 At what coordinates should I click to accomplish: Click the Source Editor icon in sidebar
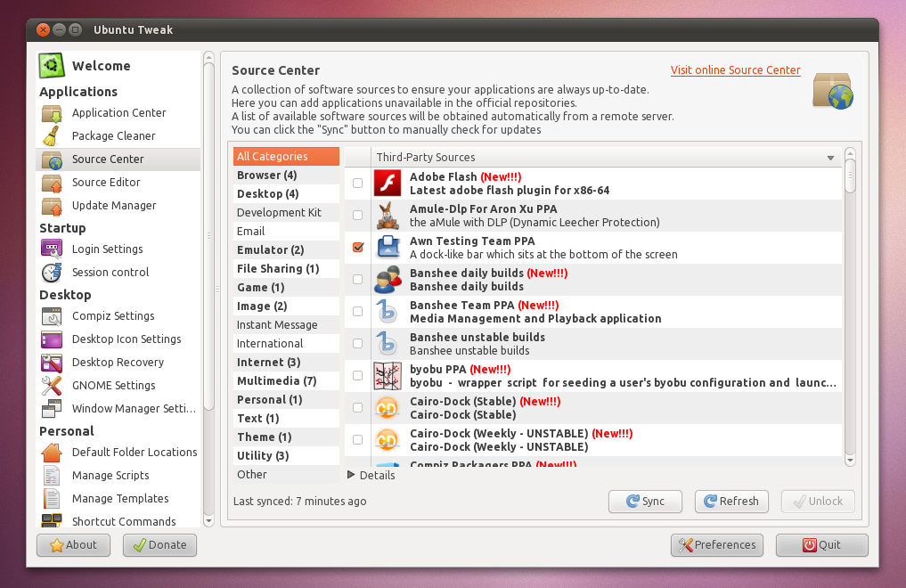(x=52, y=183)
